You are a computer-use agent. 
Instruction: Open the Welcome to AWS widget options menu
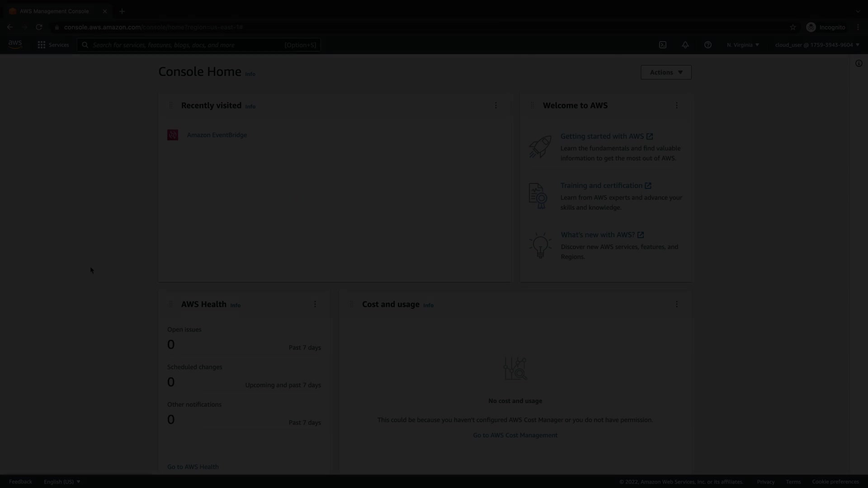(677, 105)
